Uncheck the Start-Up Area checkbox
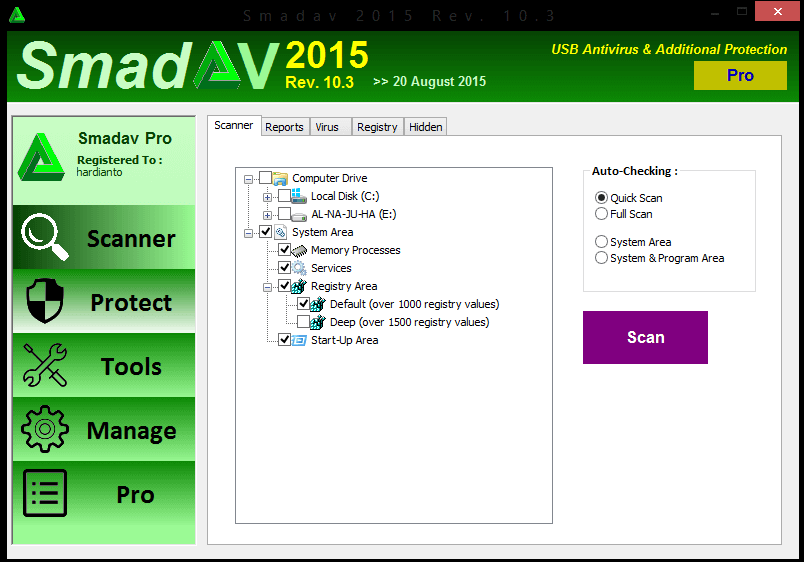The height and width of the screenshot is (562, 804). [x=285, y=339]
